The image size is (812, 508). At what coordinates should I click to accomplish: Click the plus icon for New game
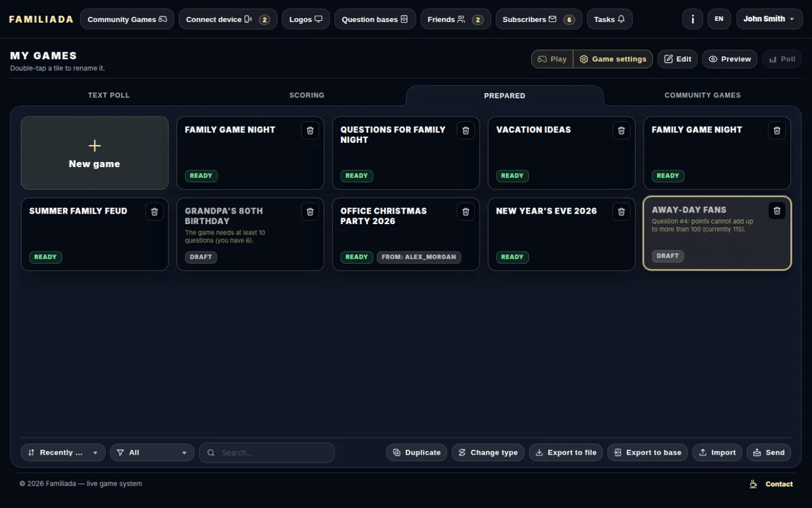coord(95,146)
